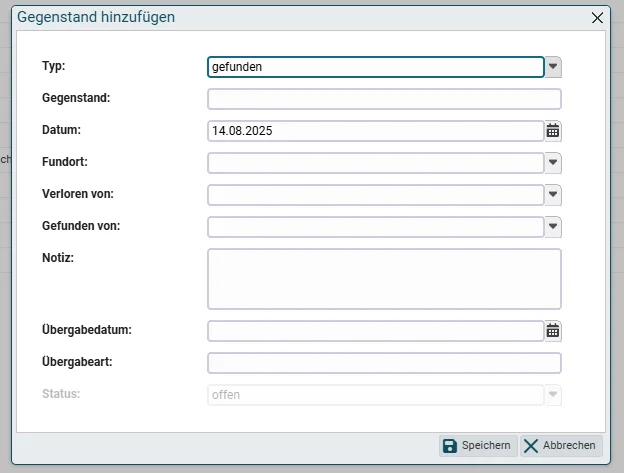Click the Fundort: label
624x473 pixels.
65,162
